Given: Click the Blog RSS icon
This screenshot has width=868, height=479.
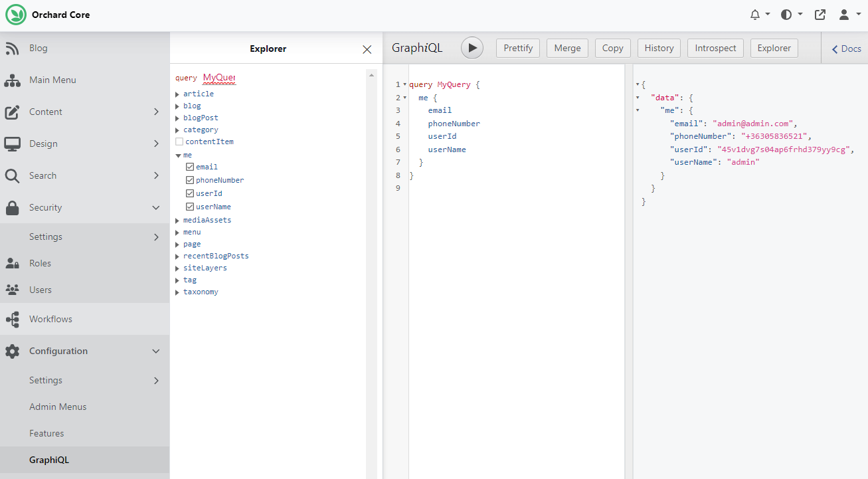Looking at the screenshot, I should click(12, 48).
